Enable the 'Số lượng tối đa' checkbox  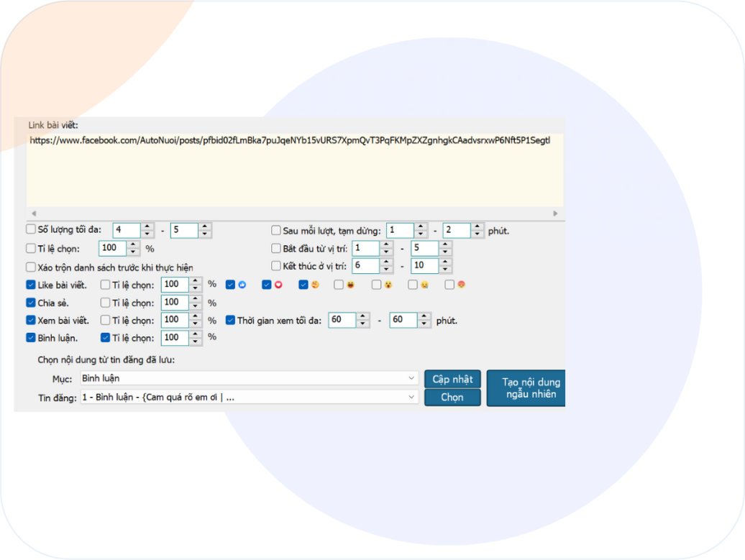[x=31, y=230]
